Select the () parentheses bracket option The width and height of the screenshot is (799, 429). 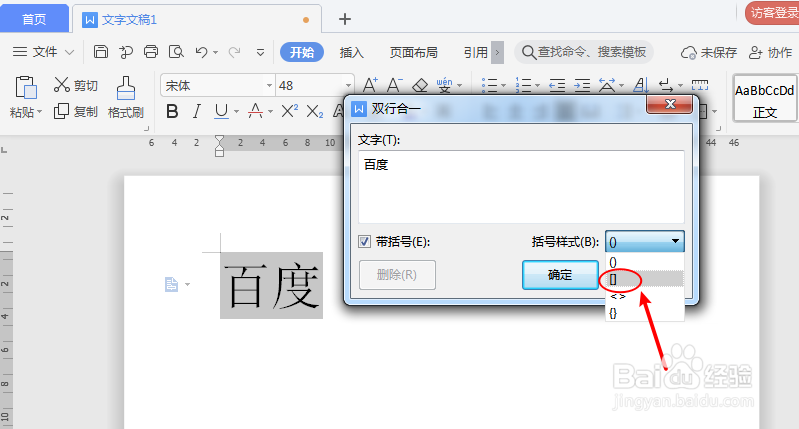pos(645,262)
